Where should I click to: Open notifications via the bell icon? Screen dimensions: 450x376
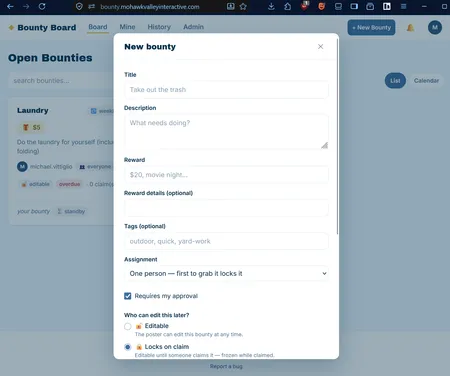pyautogui.click(x=410, y=28)
